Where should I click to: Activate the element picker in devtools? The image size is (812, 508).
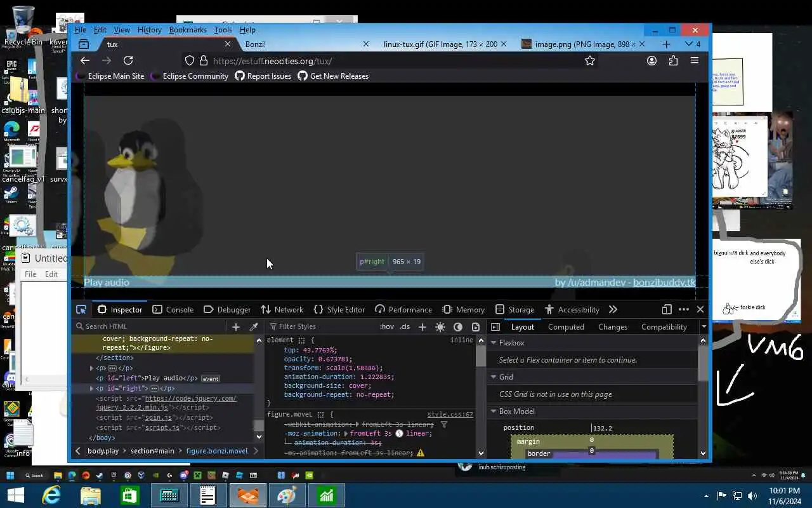(x=81, y=309)
